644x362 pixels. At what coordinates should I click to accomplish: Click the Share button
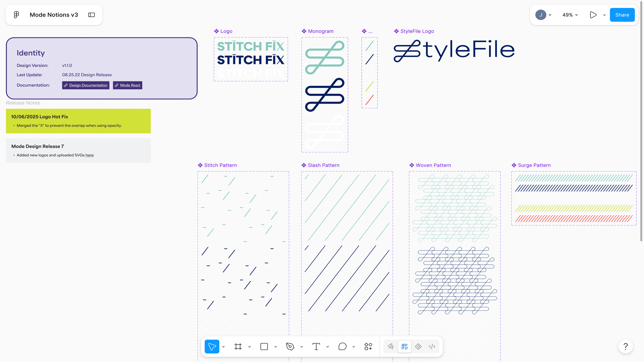click(x=622, y=15)
